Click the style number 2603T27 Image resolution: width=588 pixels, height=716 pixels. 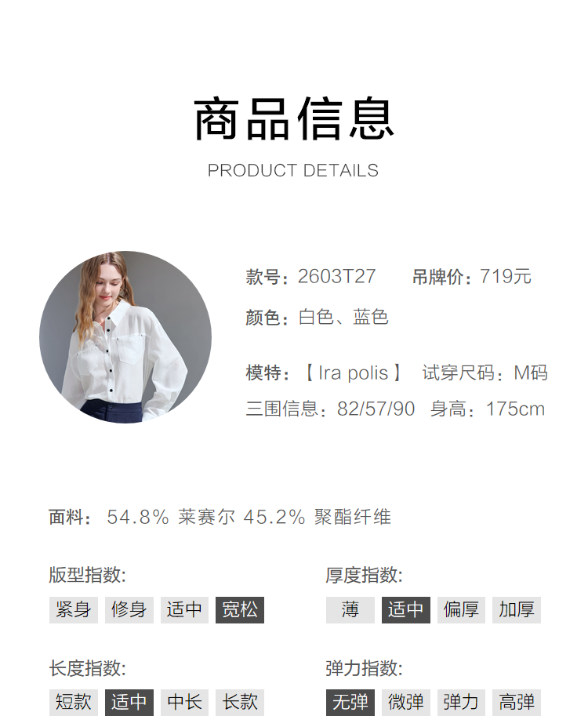coord(336,276)
